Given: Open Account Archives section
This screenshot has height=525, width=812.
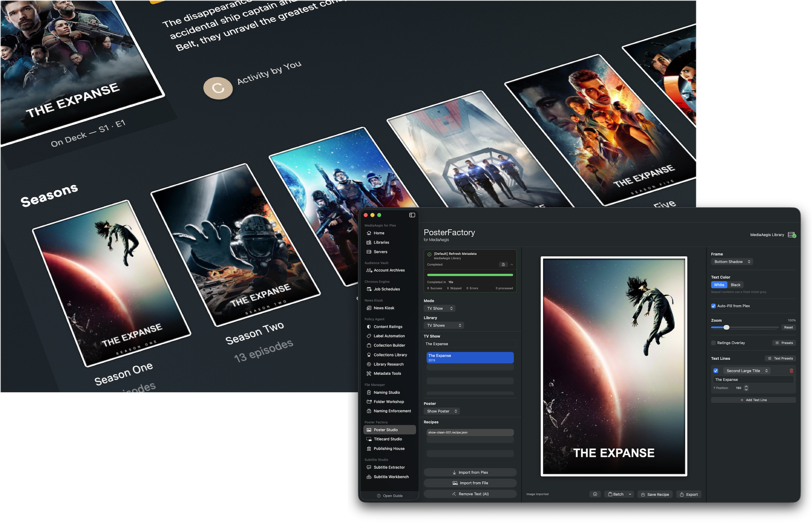Looking at the screenshot, I should [x=390, y=270].
